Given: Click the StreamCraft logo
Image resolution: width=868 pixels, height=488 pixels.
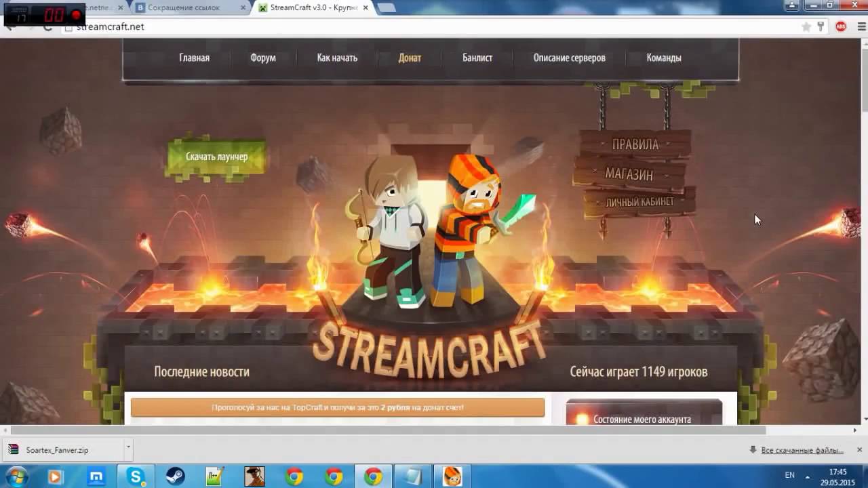Looking at the screenshot, I should coord(430,349).
